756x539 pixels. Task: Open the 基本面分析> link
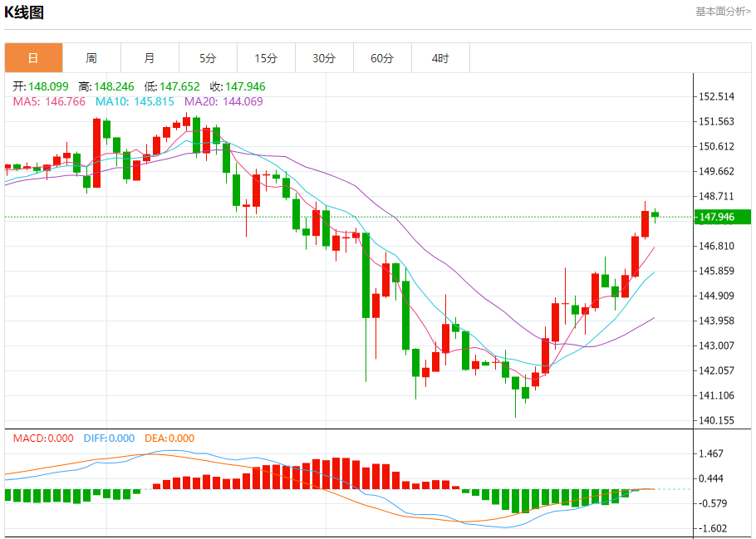[723, 12]
